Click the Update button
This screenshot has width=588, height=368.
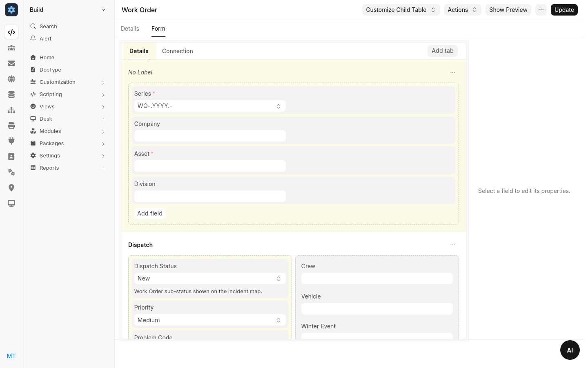564,10
